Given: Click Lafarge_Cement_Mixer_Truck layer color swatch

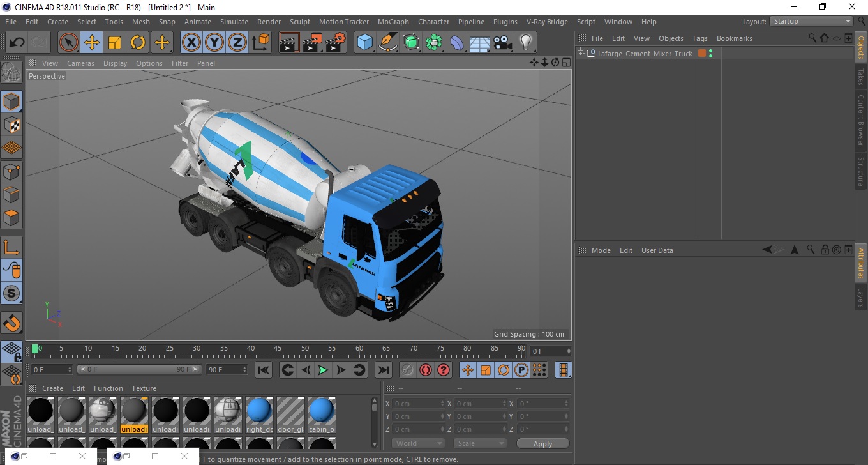Looking at the screenshot, I should click(x=702, y=54).
